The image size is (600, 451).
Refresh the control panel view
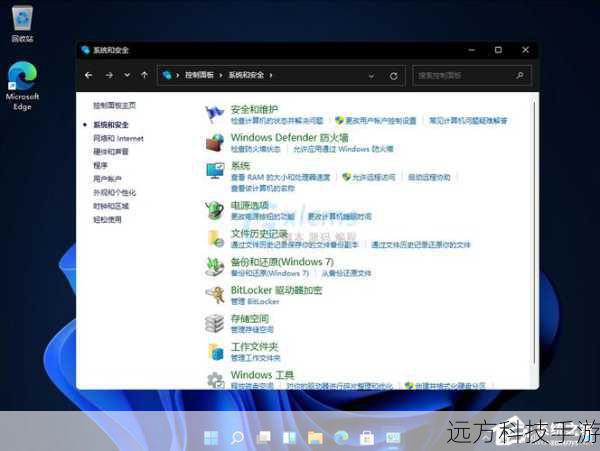pyautogui.click(x=394, y=76)
